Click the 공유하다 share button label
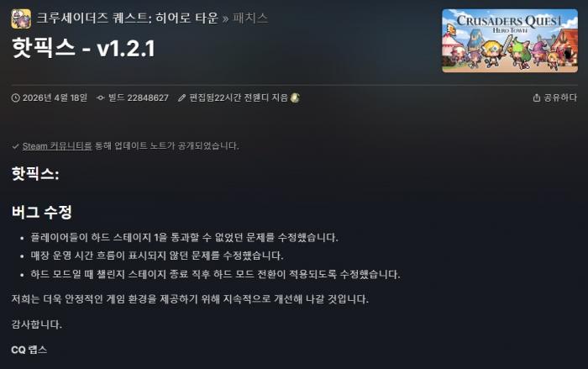588x369 pixels. pos(560,98)
